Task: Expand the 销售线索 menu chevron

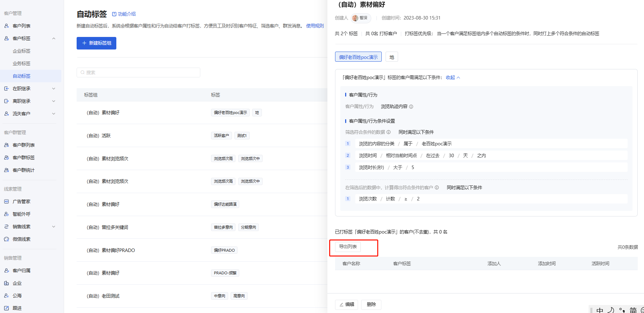Action: pyautogui.click(x=54, y=227)
